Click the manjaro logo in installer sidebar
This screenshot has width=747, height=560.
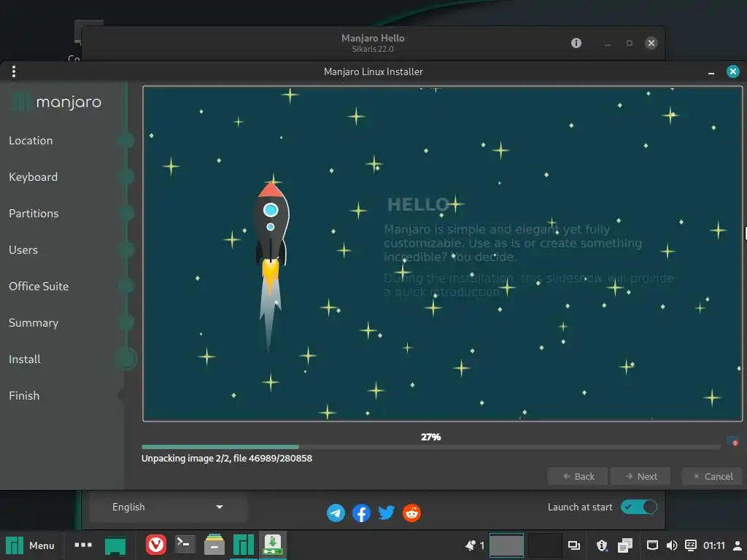[56, 101]
